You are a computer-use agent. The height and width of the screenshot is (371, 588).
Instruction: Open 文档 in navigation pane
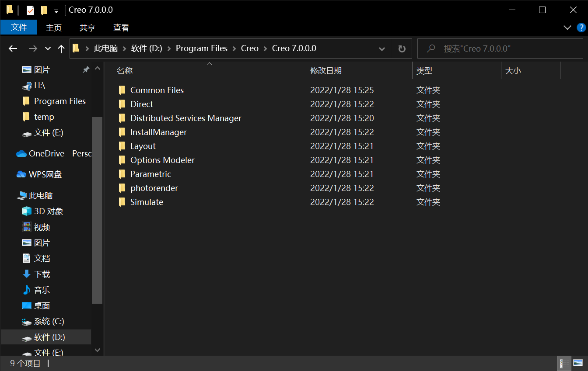click(x=42, y=258)
